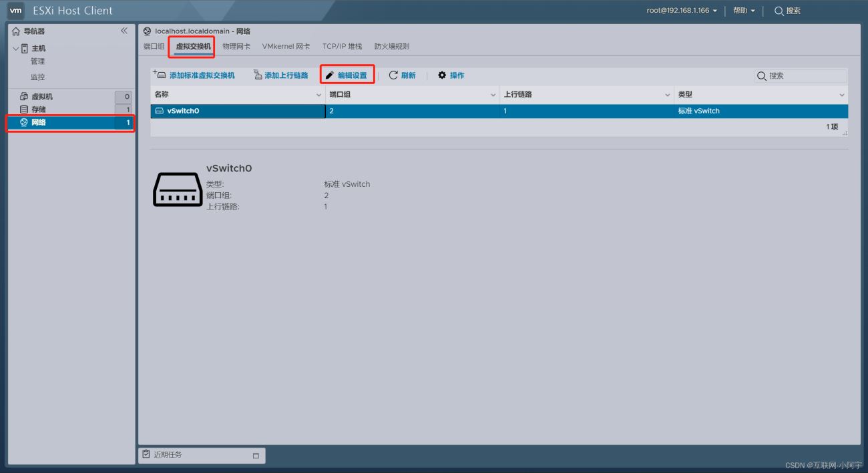Open the 近期任务 panel title
This screenshot has width=868, height=473.
pos(168,455)
